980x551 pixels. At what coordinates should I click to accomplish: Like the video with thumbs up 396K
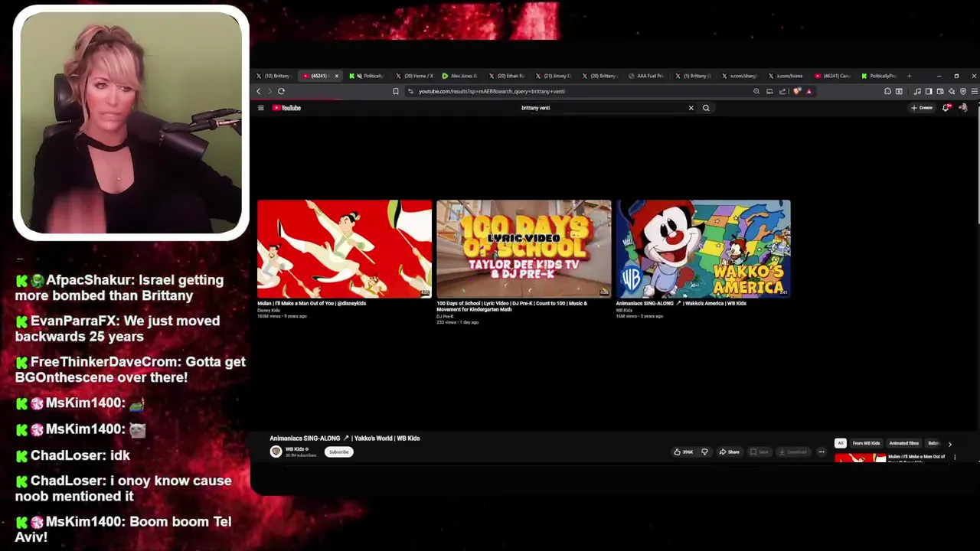coord(683,452)
